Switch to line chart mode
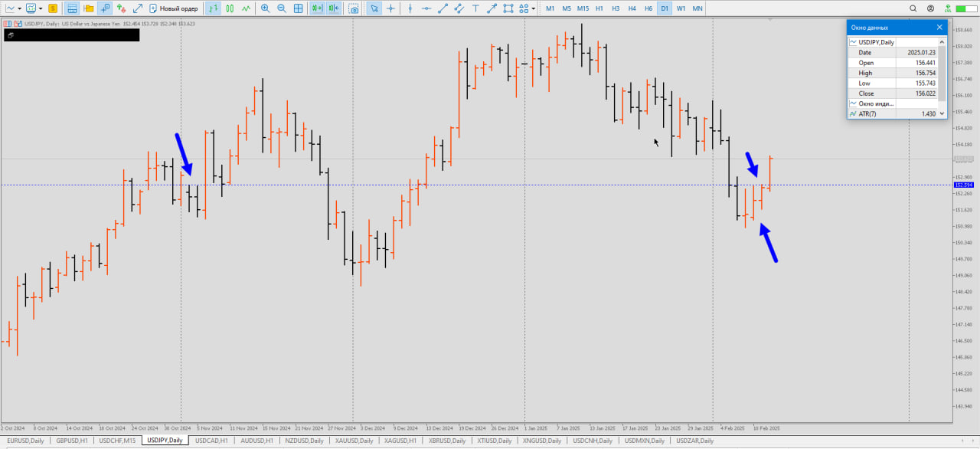 [246, 8]
